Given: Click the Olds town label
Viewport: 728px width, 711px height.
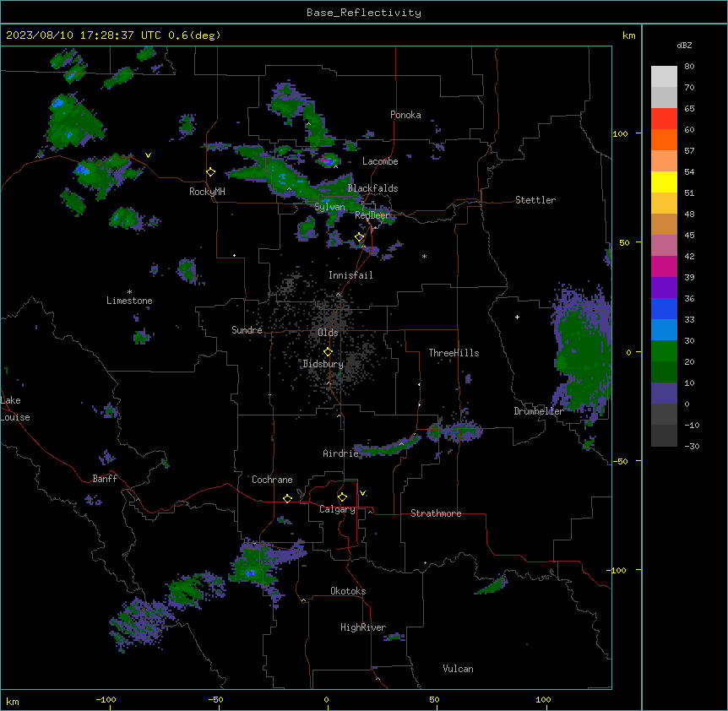Looking at the screenshot, I should (328, 333).
